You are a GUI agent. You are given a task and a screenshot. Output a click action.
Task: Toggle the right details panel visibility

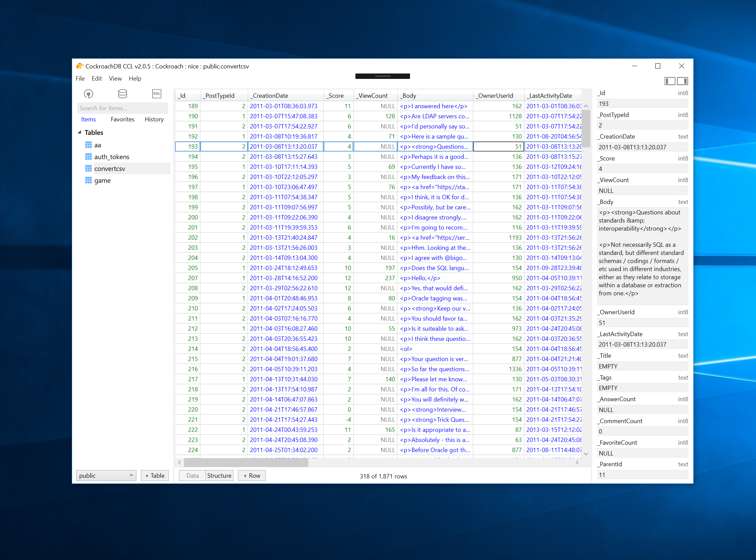(x=683, y=81)
